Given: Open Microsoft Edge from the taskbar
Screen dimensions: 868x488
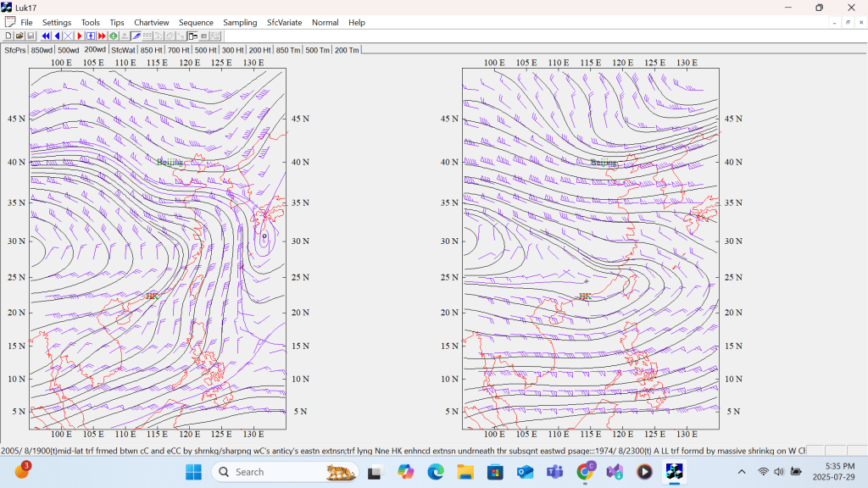Looking at the screenshot, I should tap(436, 472).
